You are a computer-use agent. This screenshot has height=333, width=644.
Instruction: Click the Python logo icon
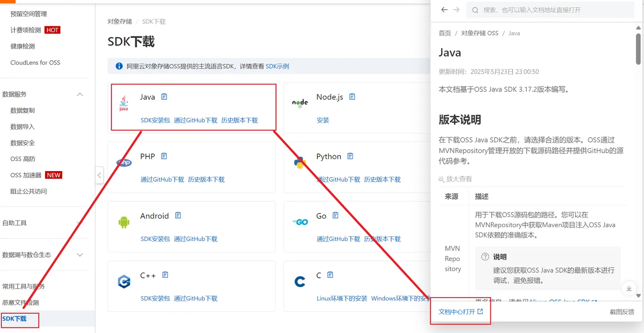[300, 162]
